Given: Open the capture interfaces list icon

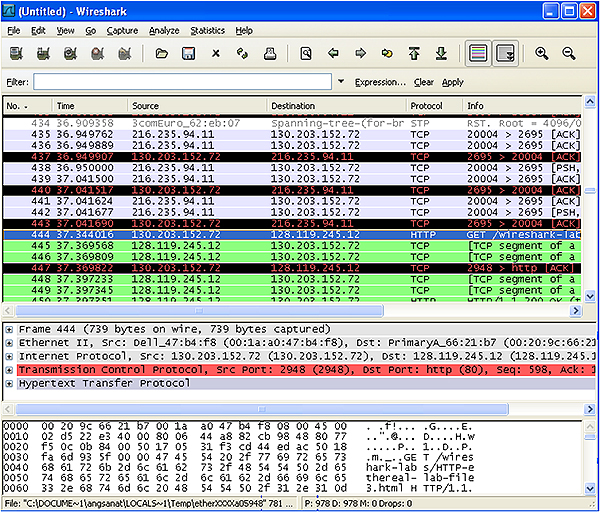Looking at the screenshot, I should click(16, 54).
